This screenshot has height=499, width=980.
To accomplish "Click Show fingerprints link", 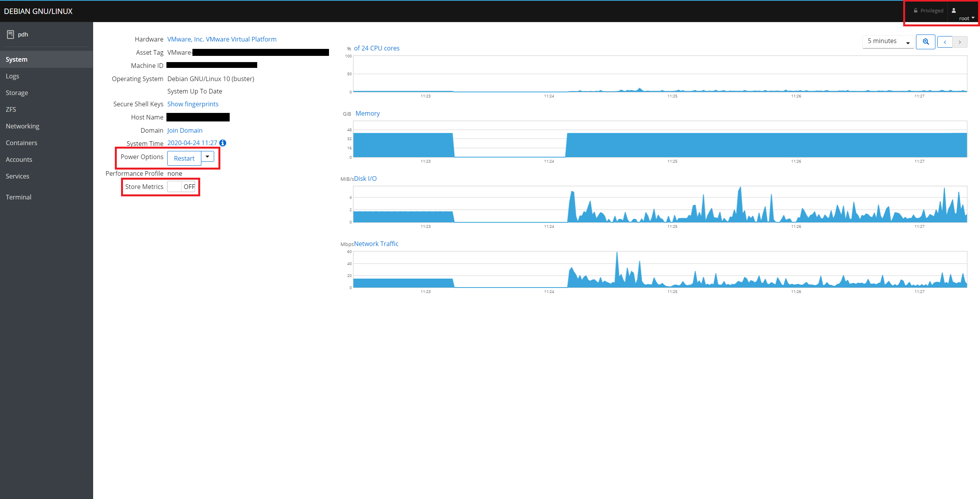I will [193, 104].
